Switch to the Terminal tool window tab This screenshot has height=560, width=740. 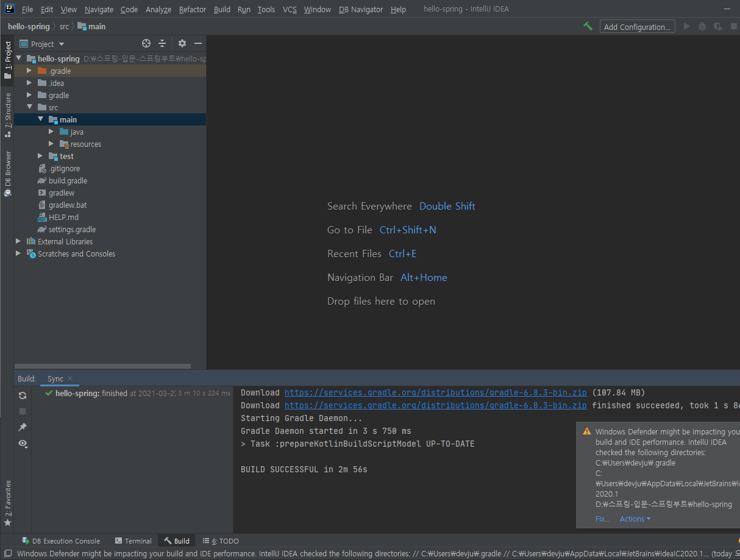pos(133,541)
